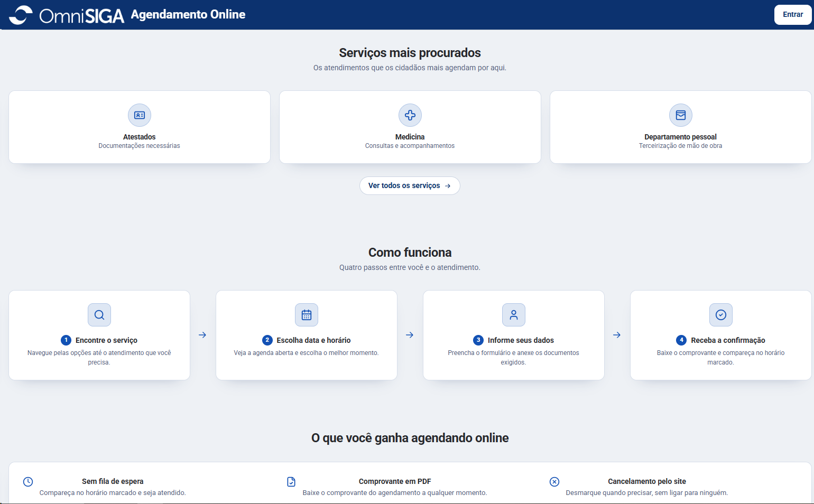This screenshot has height=504, width=814.
Task: Click the Departamento pessoal icon
Action: (x=681, y=115)
